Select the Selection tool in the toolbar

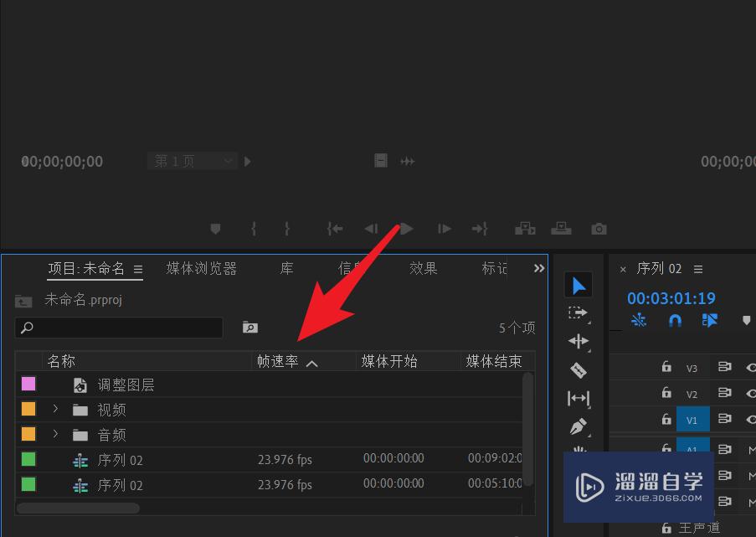[x=579, y=285]
